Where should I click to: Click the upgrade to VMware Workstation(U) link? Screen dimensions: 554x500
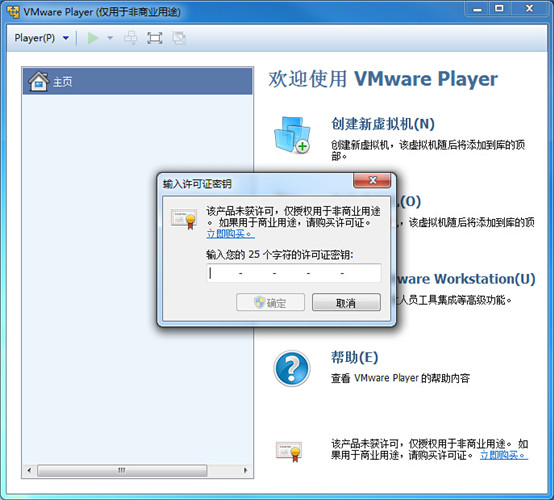point(466,279)
